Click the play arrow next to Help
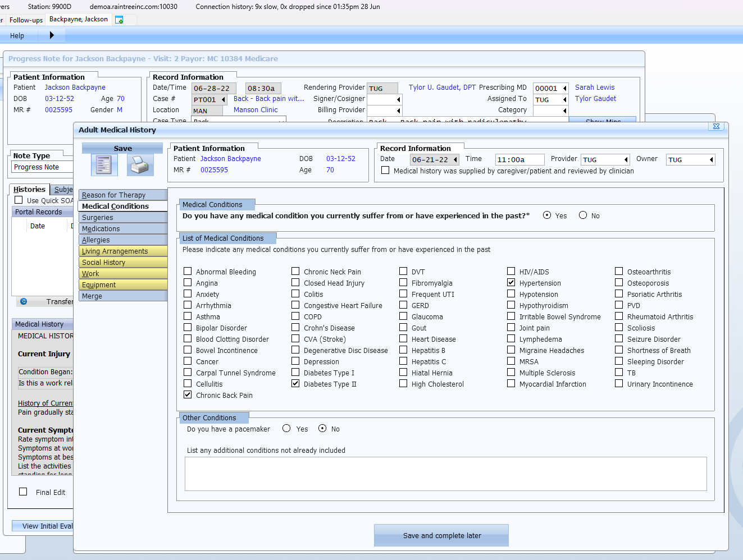743x560 pixels. (x=52, y=35)
